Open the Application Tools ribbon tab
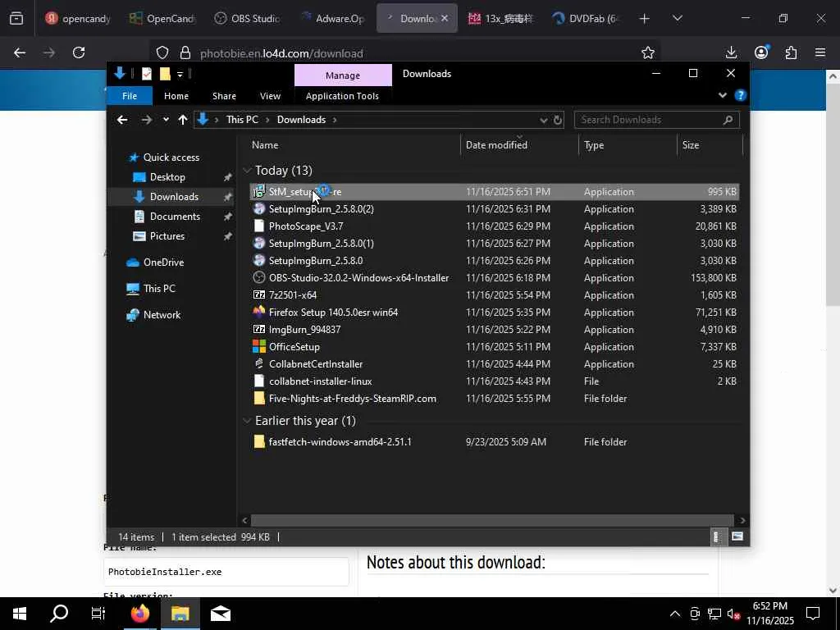This screenshot has width=840, height=630. click(x=342, y=96)
